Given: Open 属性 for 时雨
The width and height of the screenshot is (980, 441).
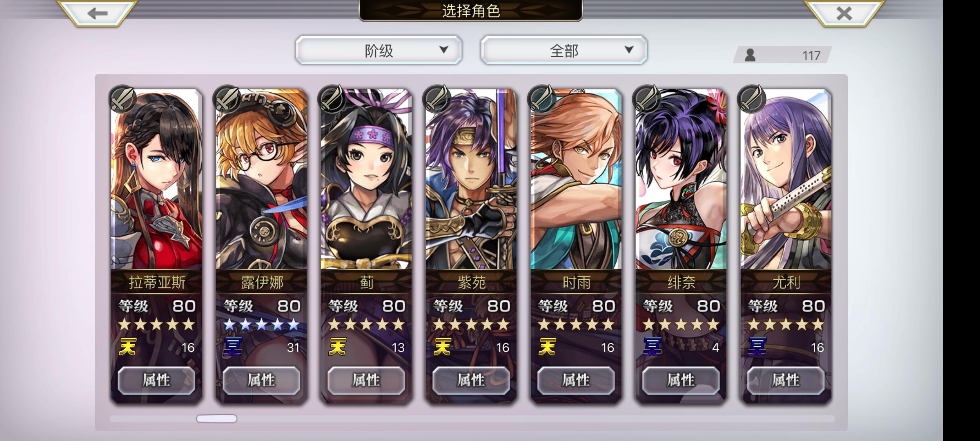Looking at the screenshot, I should pyautogui.click(x=576, y=380).
